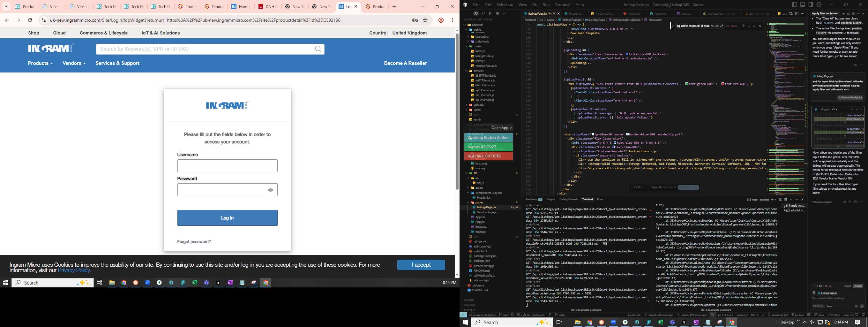Image resolution: width=868 pixels, height=327 pixels.
Task: Open Excel from the right taskbar
Action: point(661,322)
